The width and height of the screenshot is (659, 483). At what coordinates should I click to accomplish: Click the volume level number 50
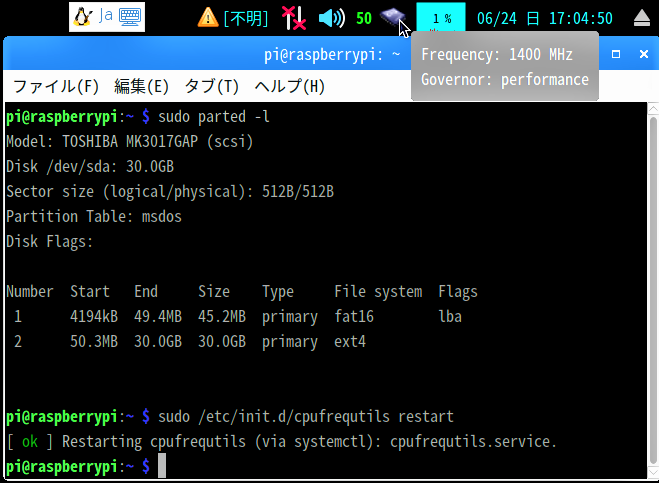tap(364, 18)
